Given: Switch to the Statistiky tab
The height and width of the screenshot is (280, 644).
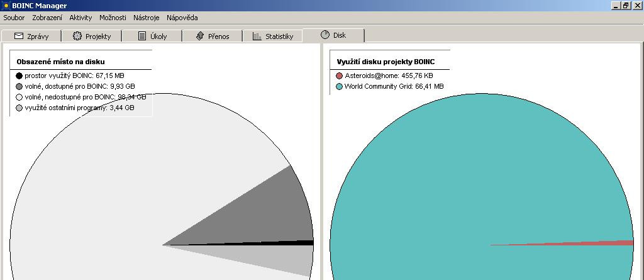Looking at the screenshot, I should 273,36.
